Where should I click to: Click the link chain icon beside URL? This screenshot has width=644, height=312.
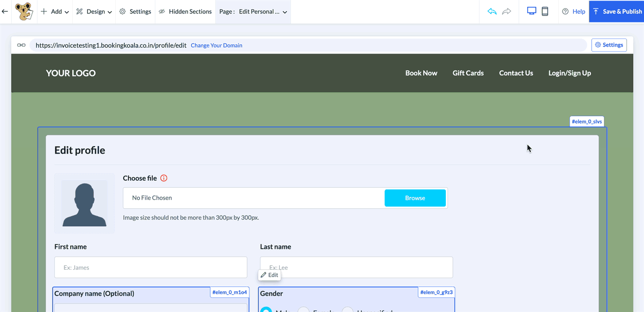21,45
